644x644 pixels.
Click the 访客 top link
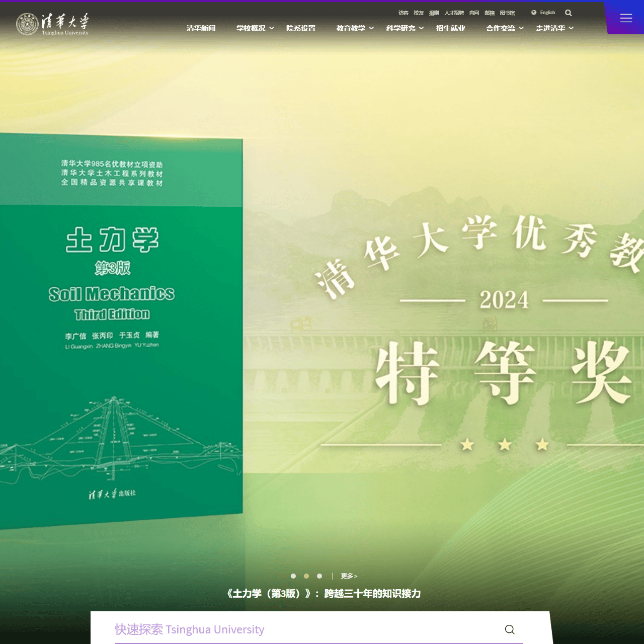tap(404, 13)
